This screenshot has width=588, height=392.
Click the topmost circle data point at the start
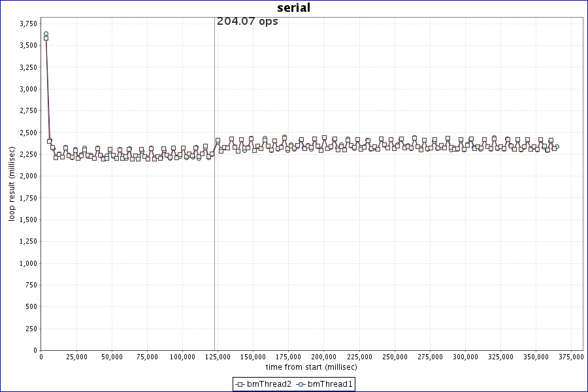pos(46,34)
